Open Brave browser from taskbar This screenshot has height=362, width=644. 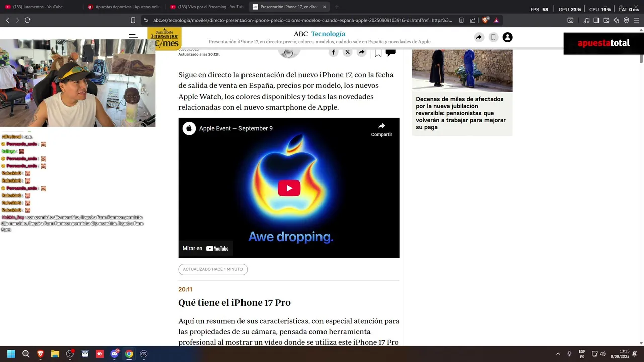point(40,354)
